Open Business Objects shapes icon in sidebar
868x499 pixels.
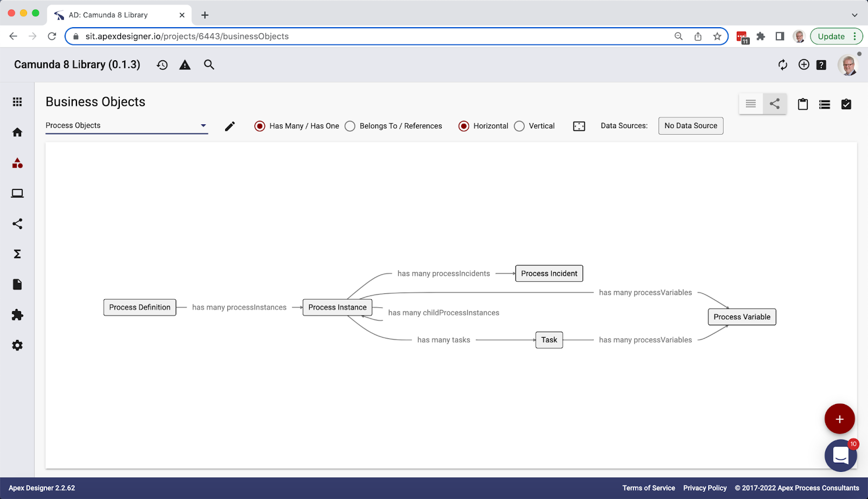[17, 163]
